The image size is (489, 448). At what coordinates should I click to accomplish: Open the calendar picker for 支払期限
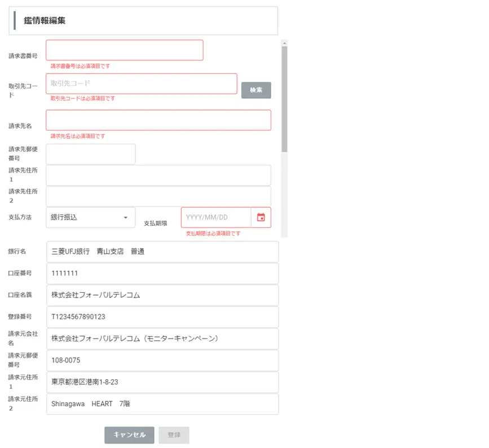[261, 217]
